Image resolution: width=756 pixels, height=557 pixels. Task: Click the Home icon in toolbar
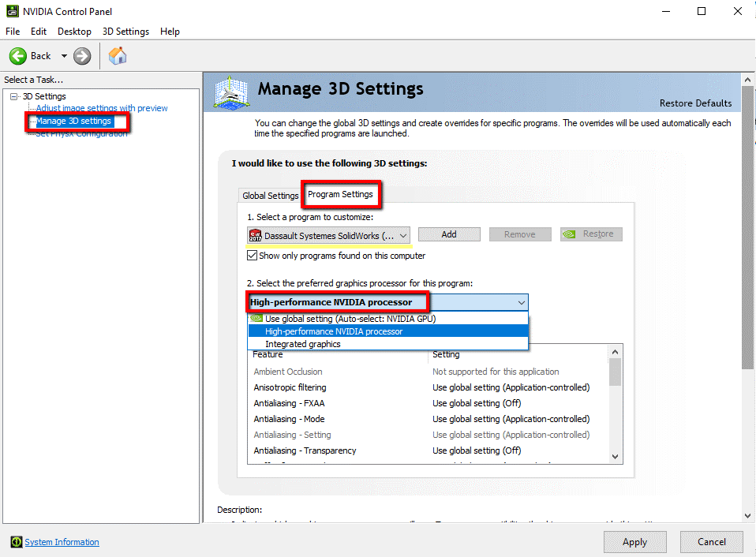118,56
